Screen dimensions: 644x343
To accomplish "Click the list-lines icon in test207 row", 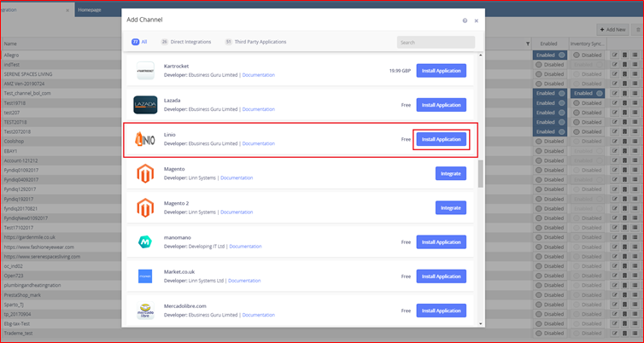I will [x=635, y=113].
